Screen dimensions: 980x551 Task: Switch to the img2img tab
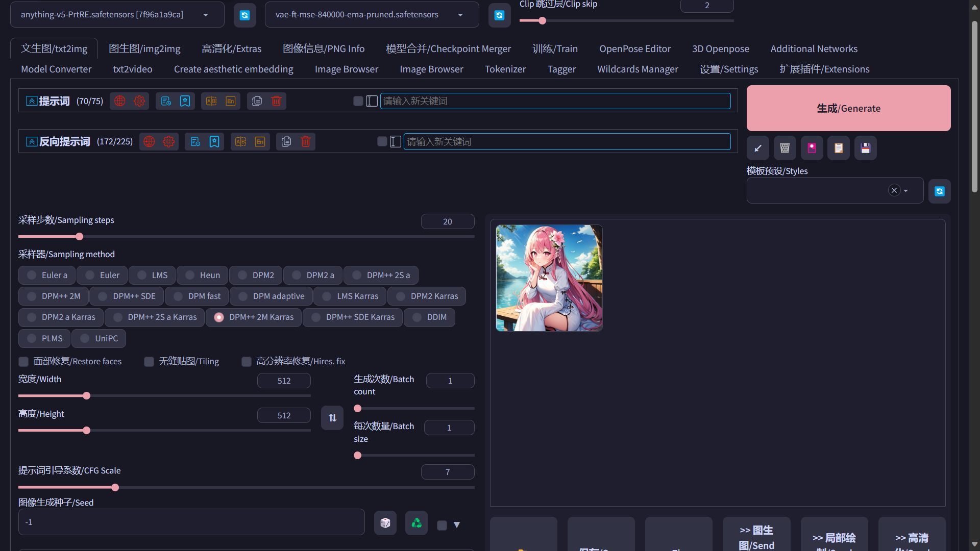click(144, 48)
